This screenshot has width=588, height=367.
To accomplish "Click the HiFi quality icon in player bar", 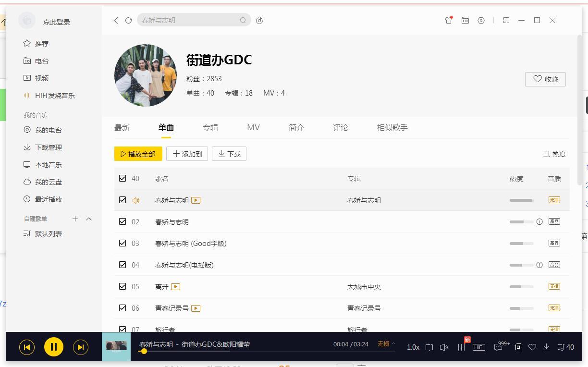I will [478, 347].
